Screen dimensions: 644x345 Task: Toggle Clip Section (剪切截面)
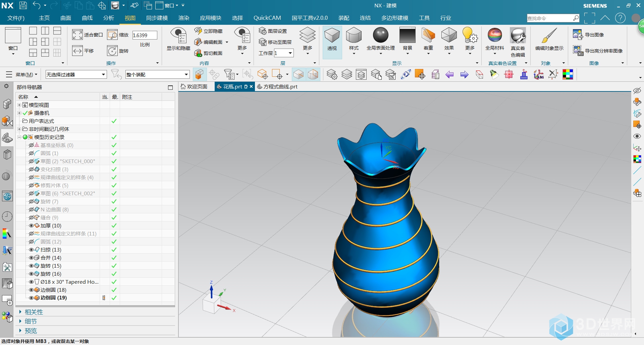209,53
